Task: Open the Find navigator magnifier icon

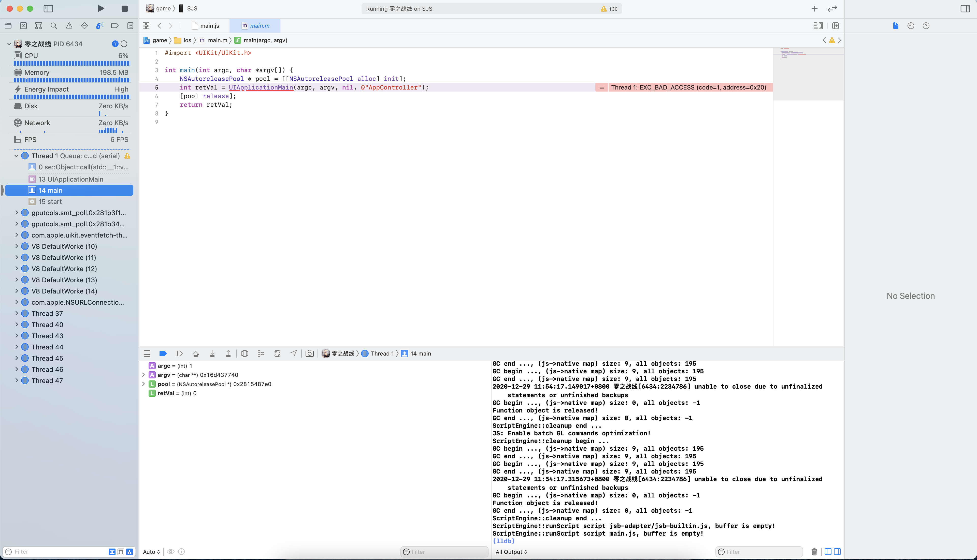Action: [54, 26]
